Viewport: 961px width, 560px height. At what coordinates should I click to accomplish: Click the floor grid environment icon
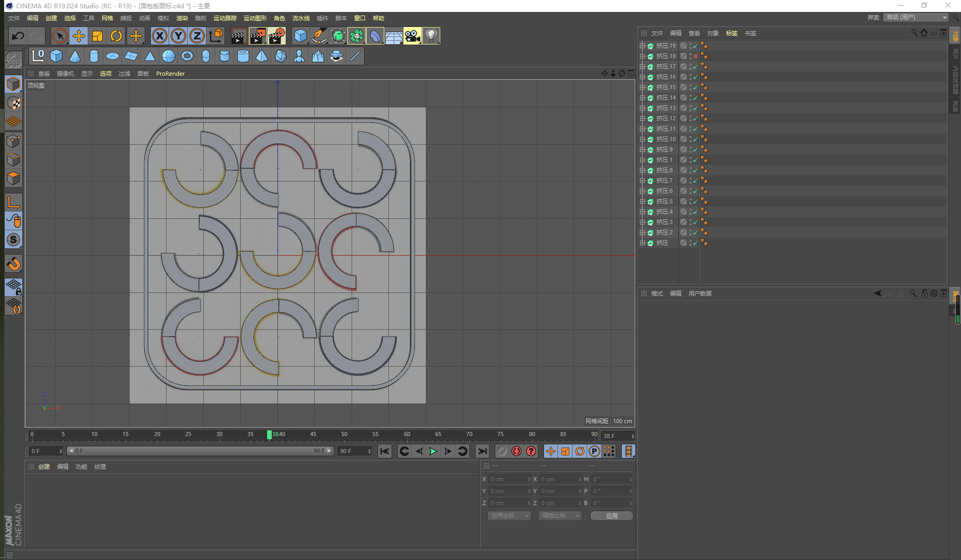[x=394, y=36]
